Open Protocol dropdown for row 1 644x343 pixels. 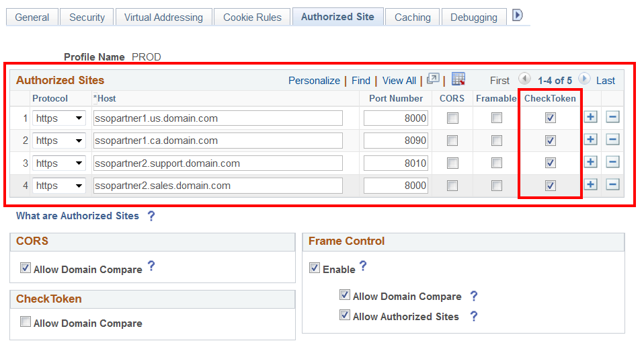(x=59, y=118)
